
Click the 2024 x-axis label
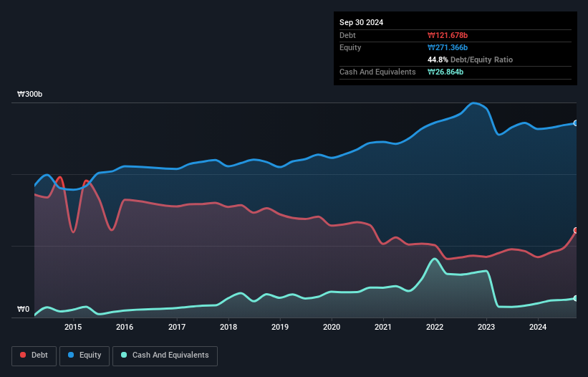coord(538,327)
